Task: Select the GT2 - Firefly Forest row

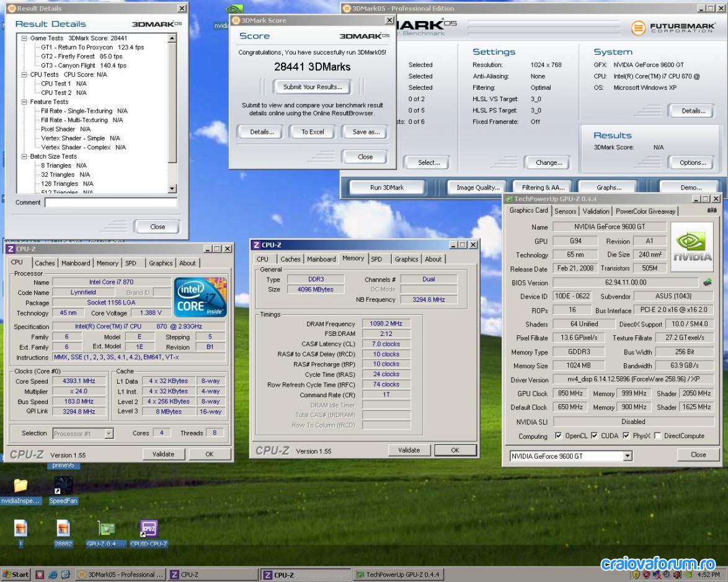Action: [x=82, y=56]
